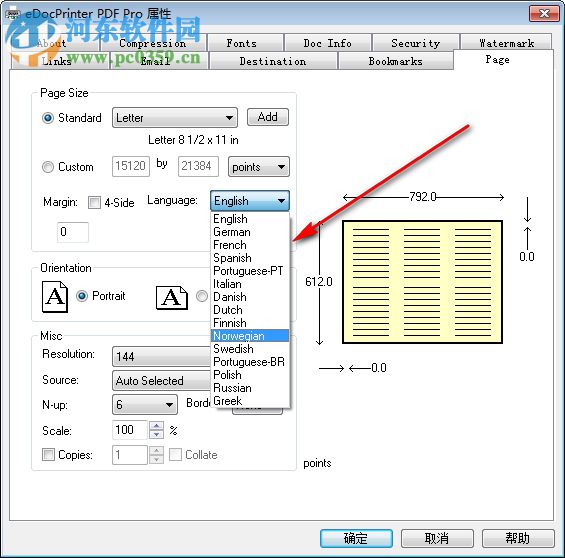Enable the 4-Side margin checkbox

point(94,202)
